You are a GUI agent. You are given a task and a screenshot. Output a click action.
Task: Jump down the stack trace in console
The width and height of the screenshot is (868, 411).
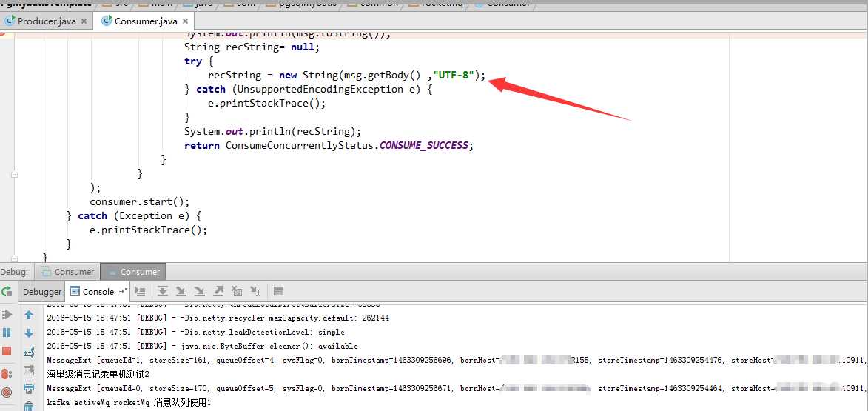[29, 333]
